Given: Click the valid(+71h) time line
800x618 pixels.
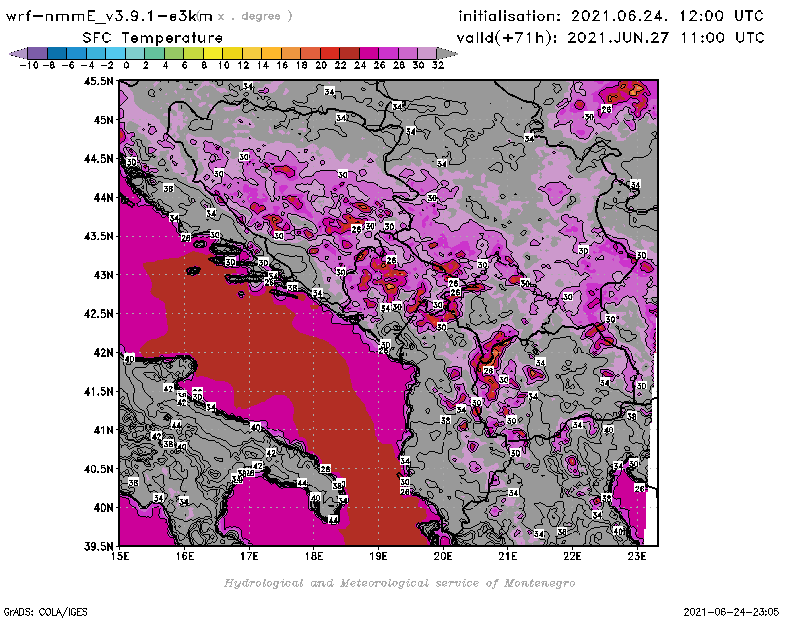Looking at the screenshot, I should (x=610, y=37).
